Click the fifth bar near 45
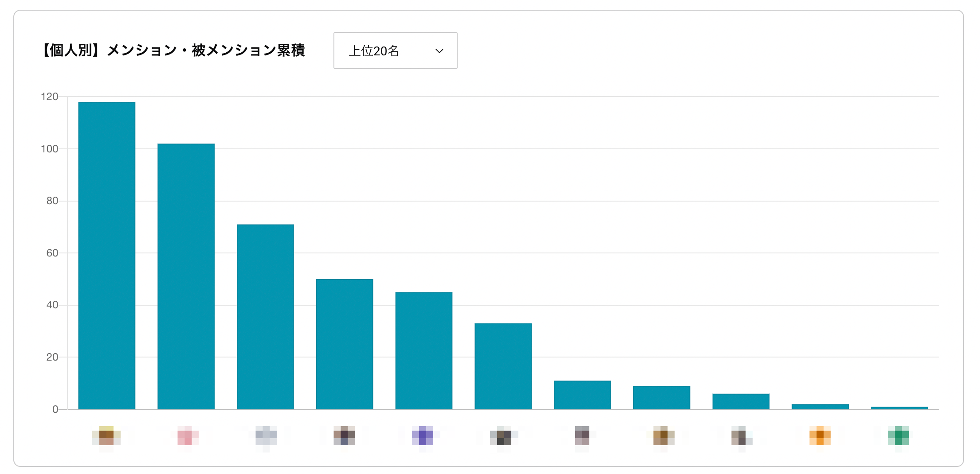The height and width of the screenshot is (474, 980). 424,350
